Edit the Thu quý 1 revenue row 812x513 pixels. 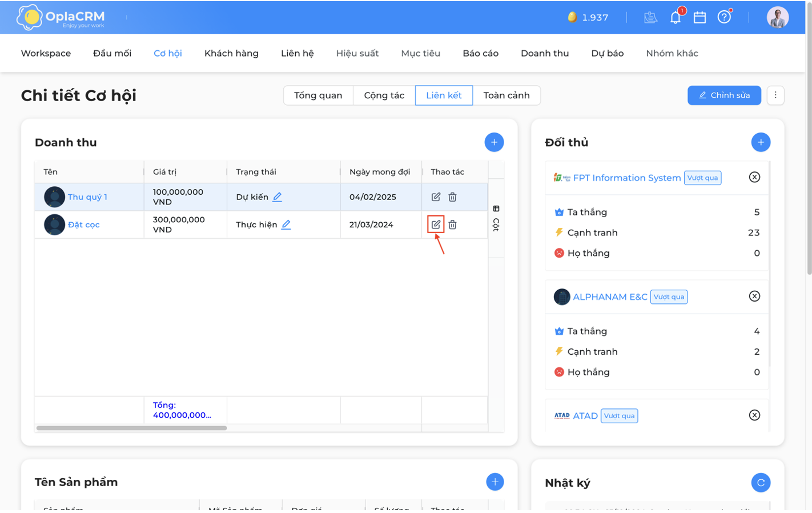(436, 197)
